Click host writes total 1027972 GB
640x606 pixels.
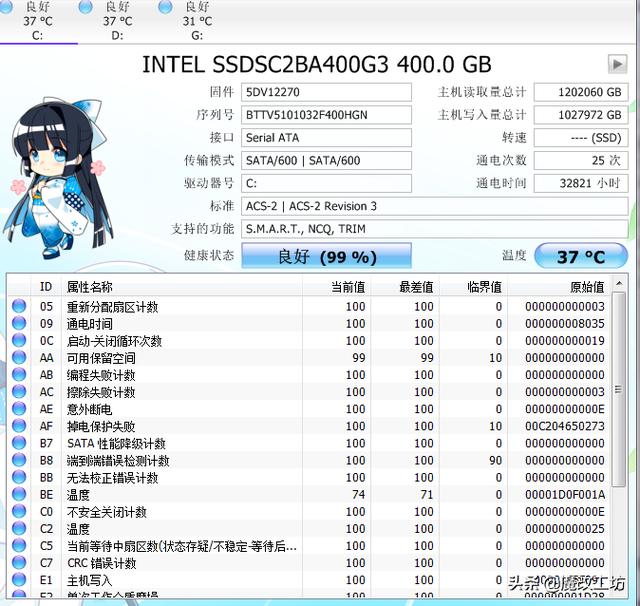click(x=581, y=115)
